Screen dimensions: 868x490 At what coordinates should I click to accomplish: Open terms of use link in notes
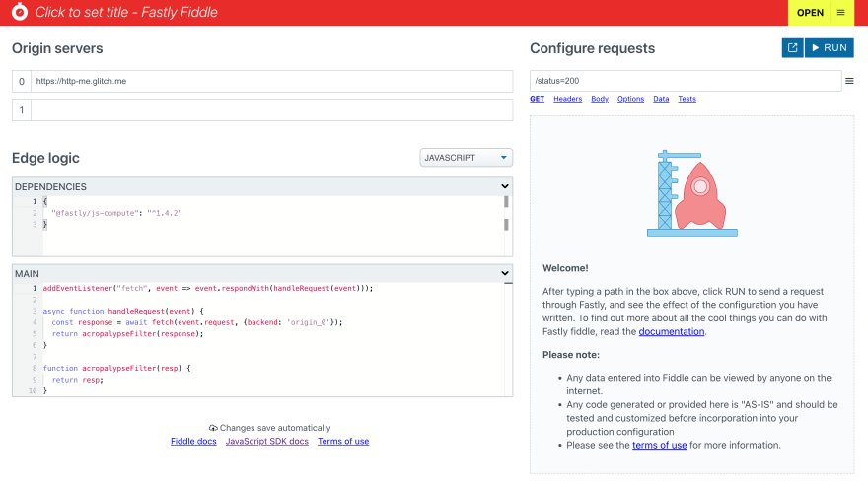(x=659, y=446)
